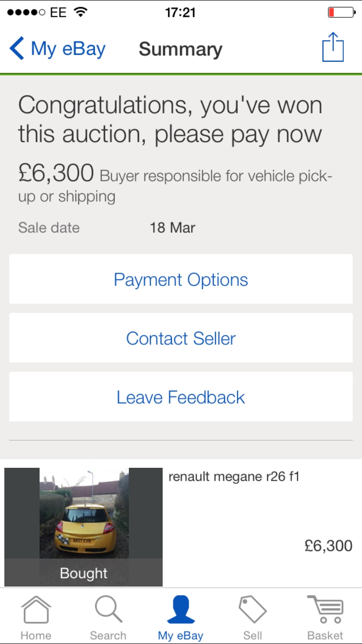
Task: Switch to the Sell tab label
Action: tap(252, 635)
